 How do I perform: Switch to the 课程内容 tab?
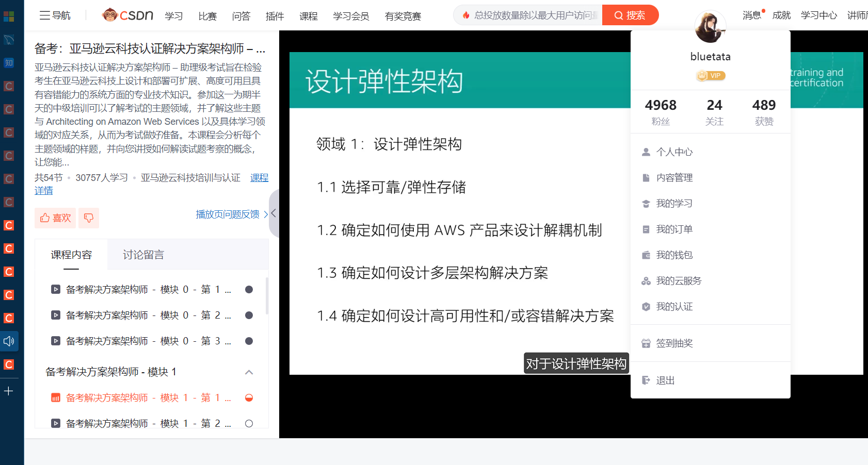tap(71, 255)
